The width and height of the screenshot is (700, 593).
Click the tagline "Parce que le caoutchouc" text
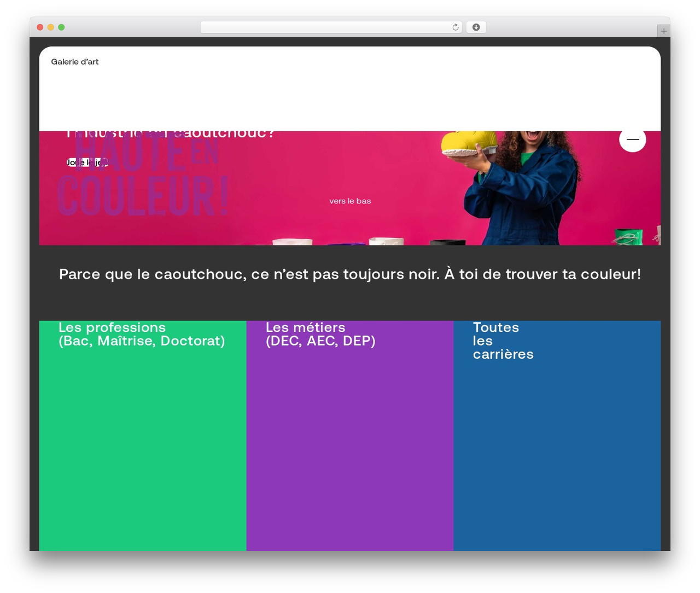point(350,274)
